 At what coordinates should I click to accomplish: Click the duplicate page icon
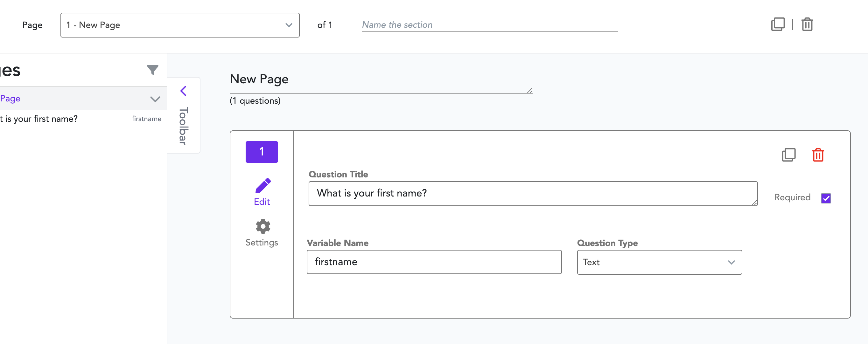777,24
